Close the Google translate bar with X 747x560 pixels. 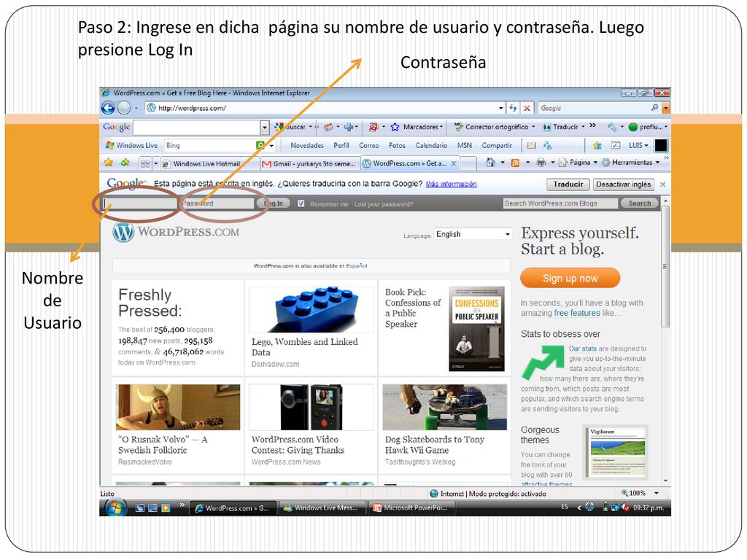(x=662, y=184)
